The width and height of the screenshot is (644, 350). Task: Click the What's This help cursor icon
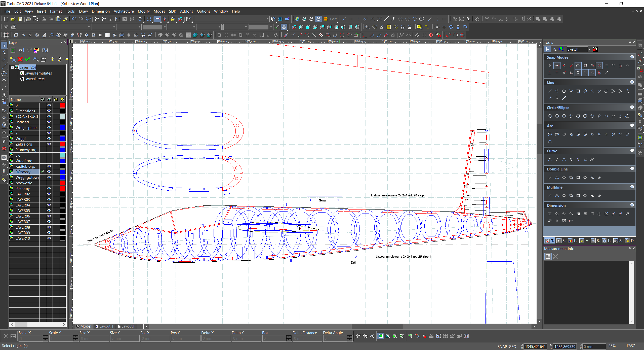[273, 19]
